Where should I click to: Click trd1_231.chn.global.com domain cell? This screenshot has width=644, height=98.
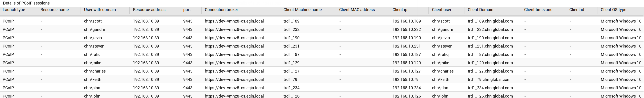tap(490, 46)
